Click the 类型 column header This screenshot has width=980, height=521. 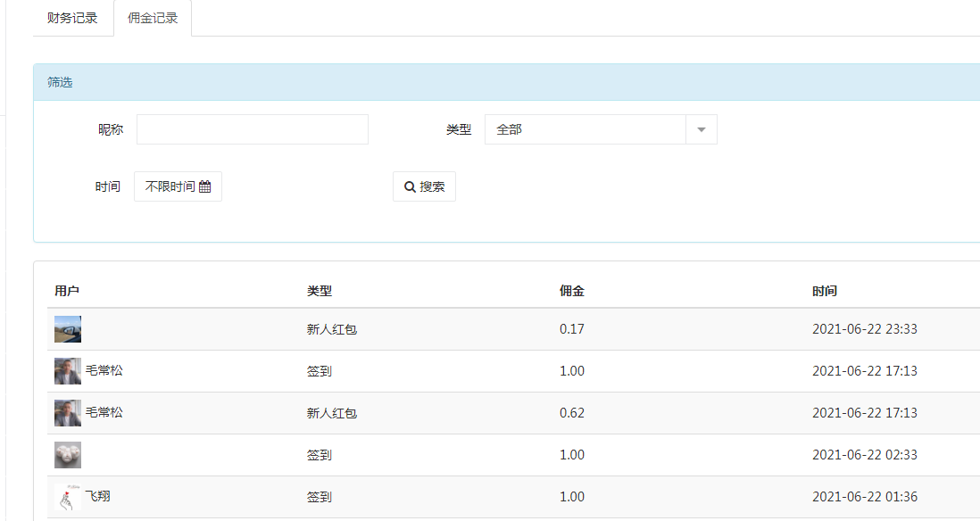tap(320, 291)
